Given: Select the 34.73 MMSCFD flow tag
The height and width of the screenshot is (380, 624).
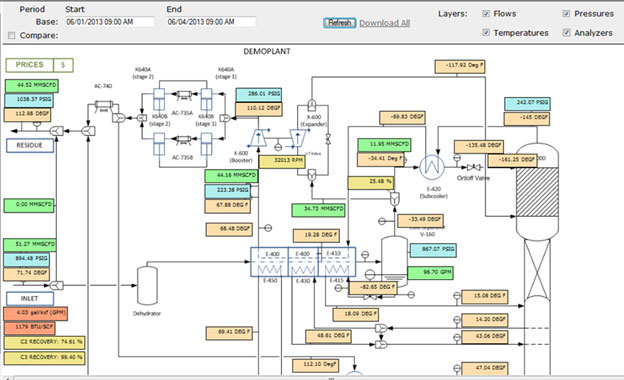Looking at the screenshot, I should (x=318, y=210).
